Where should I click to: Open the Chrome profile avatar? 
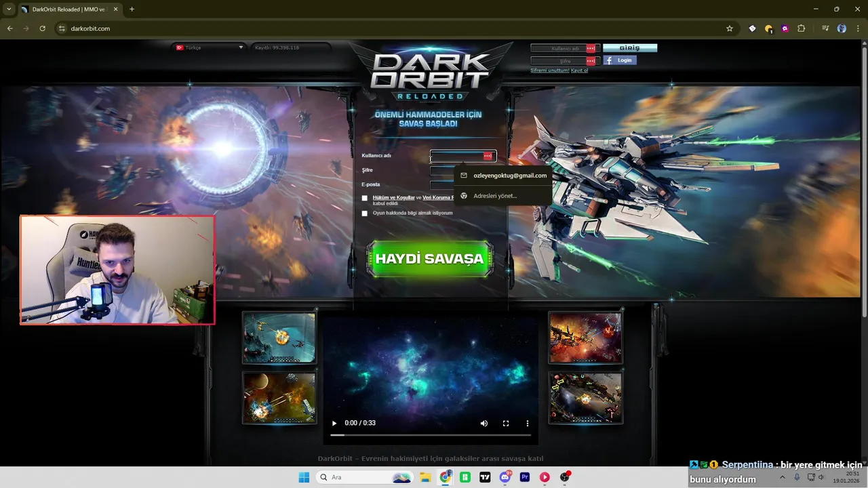point(842,28)
